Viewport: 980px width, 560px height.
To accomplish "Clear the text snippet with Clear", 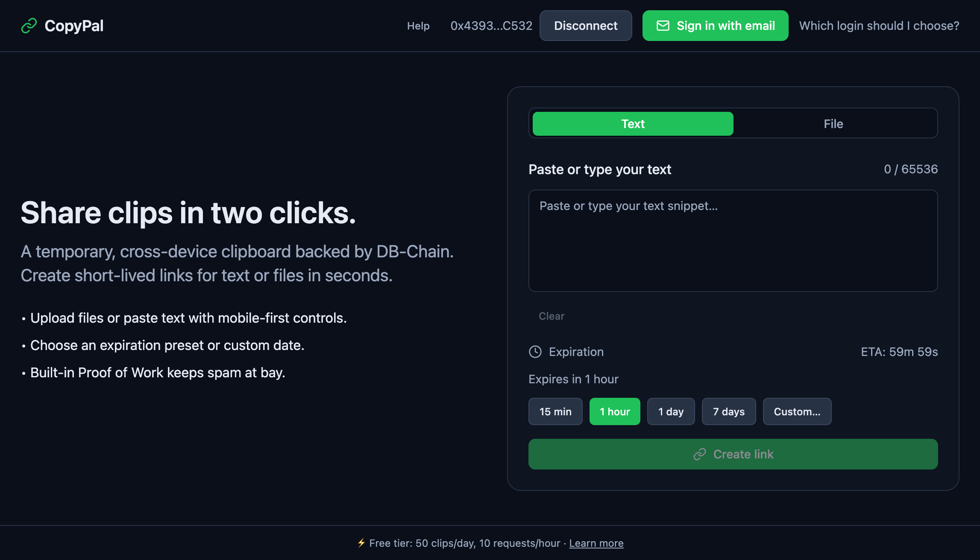I will point(552,316).
